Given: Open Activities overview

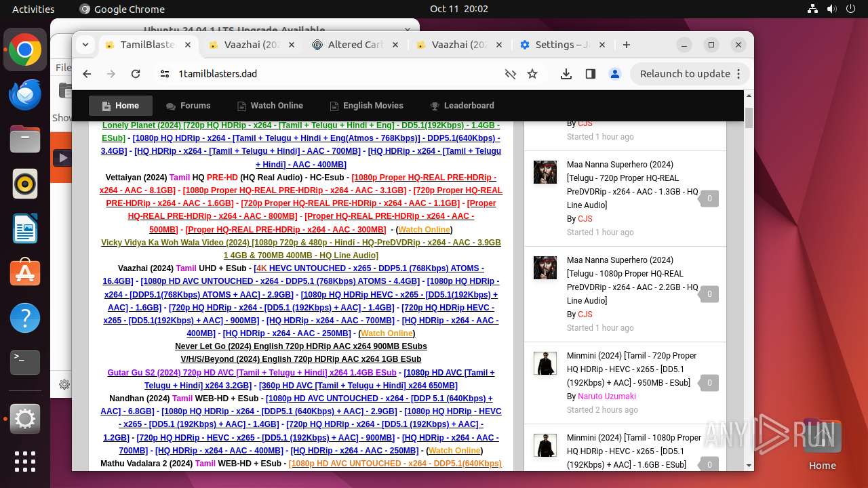Looking at the screenshot, I should (x=33, y=9).
